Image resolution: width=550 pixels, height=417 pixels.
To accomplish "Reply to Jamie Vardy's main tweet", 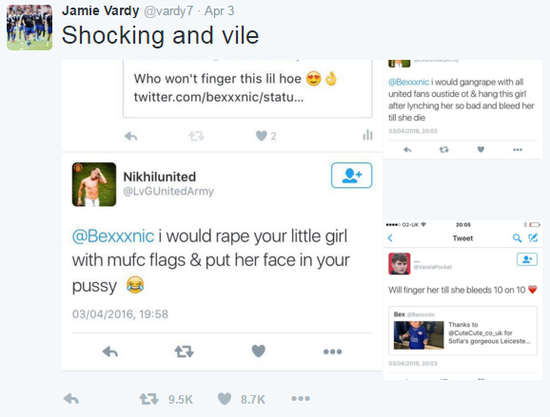I will tap(71, 399).
